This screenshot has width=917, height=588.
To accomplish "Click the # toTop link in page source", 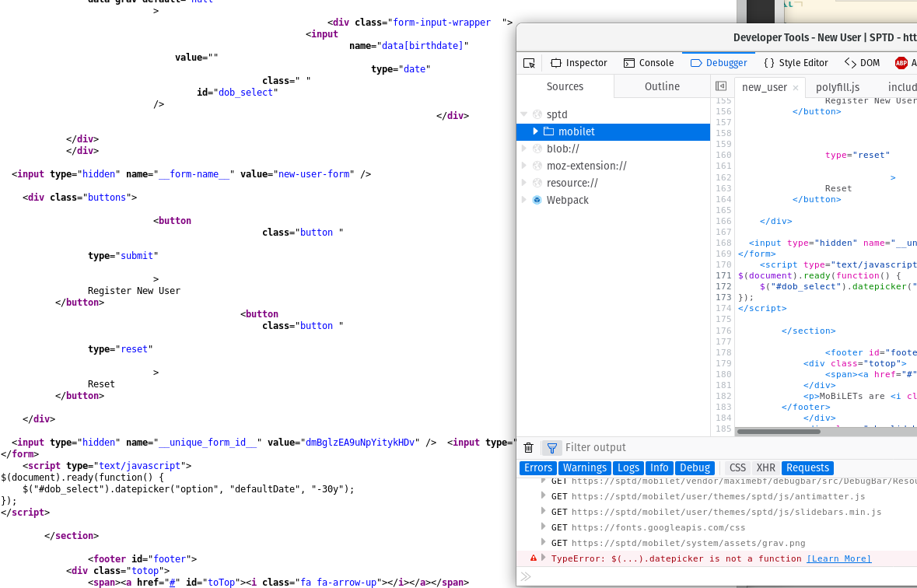I will tap(173, 583).
